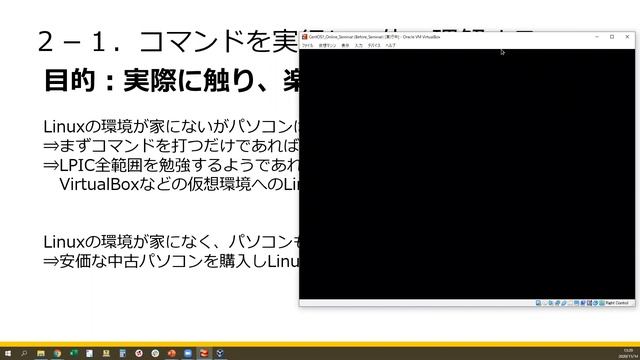640x360 pixels.
Task: Minimize the VirtualBox VM window
Action: (597, 37)
